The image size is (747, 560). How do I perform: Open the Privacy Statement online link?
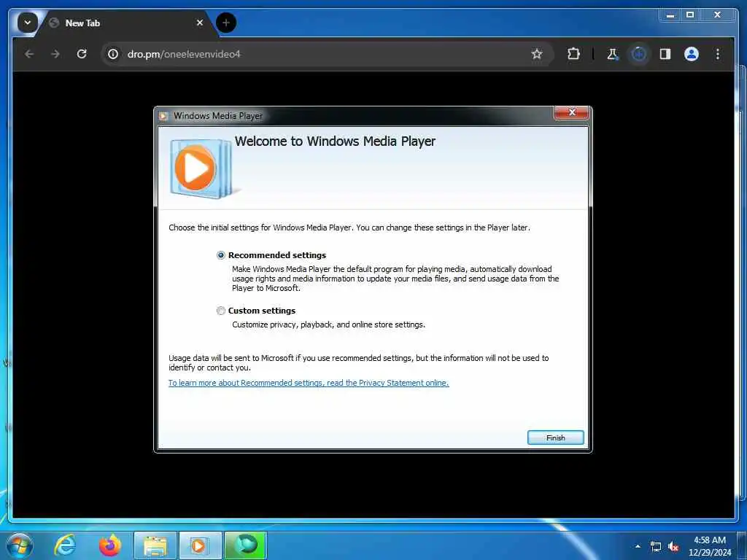coord(309,383)
